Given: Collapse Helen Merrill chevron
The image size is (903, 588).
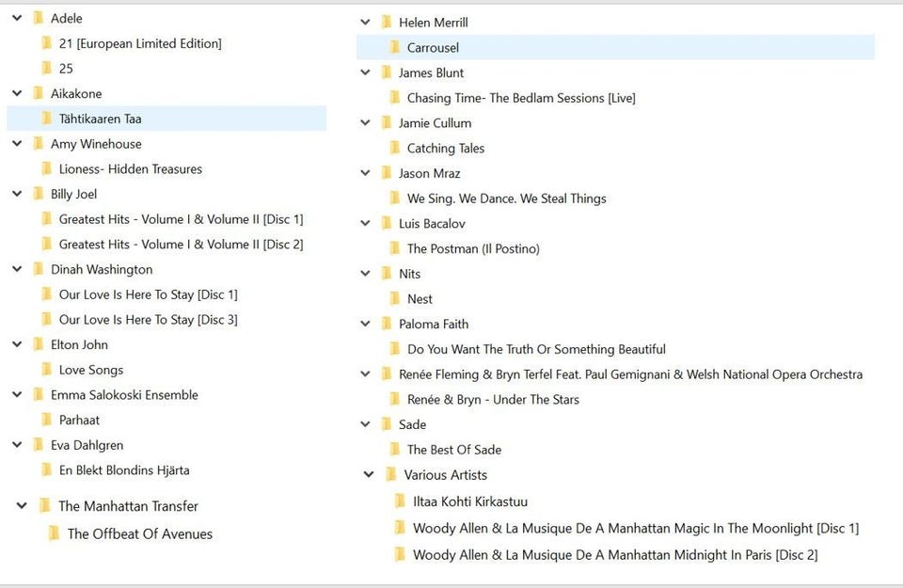Looking at the screenshot, I should coord(365,22).
